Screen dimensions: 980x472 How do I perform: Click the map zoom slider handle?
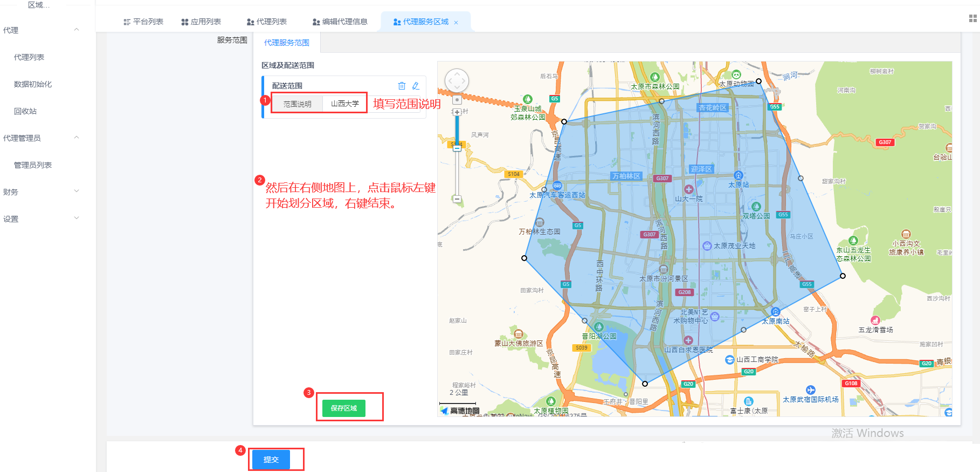pos(457,148)
